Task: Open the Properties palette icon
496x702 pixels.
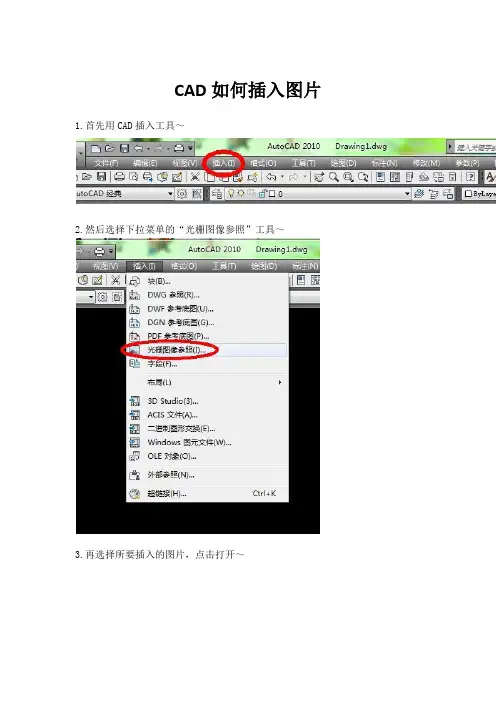Action: [380, 177]
